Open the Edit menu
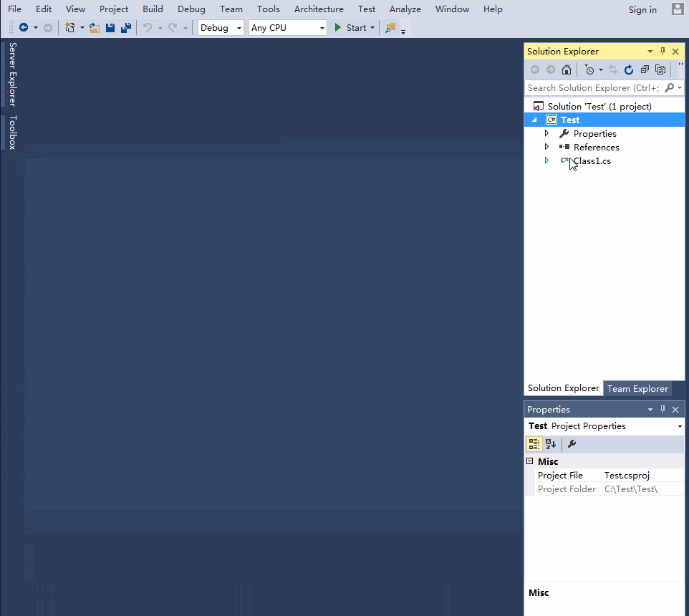 [x=44, y=9]
